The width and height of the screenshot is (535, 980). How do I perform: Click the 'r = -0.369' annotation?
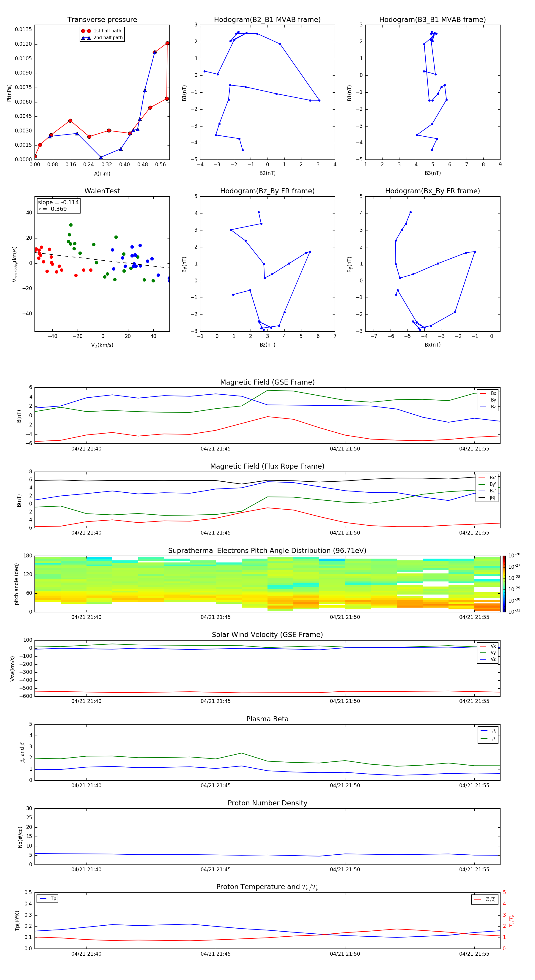(x=53, y=209)
